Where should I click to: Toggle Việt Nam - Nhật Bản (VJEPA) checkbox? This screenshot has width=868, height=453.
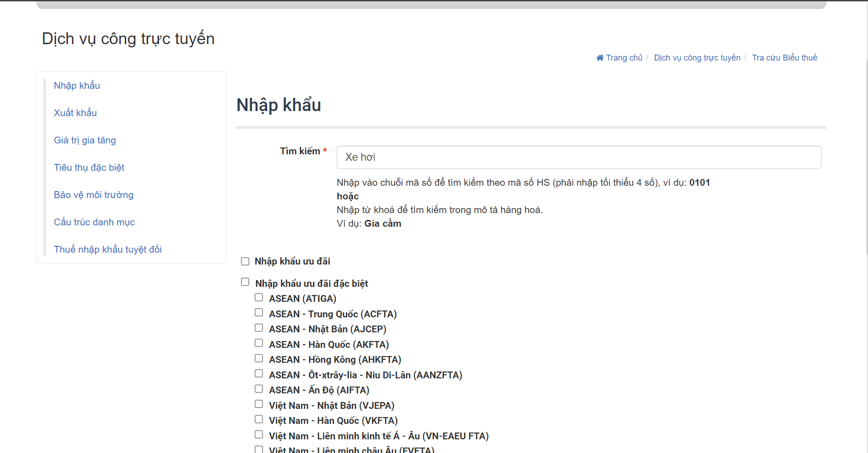(x=259, y=404)
